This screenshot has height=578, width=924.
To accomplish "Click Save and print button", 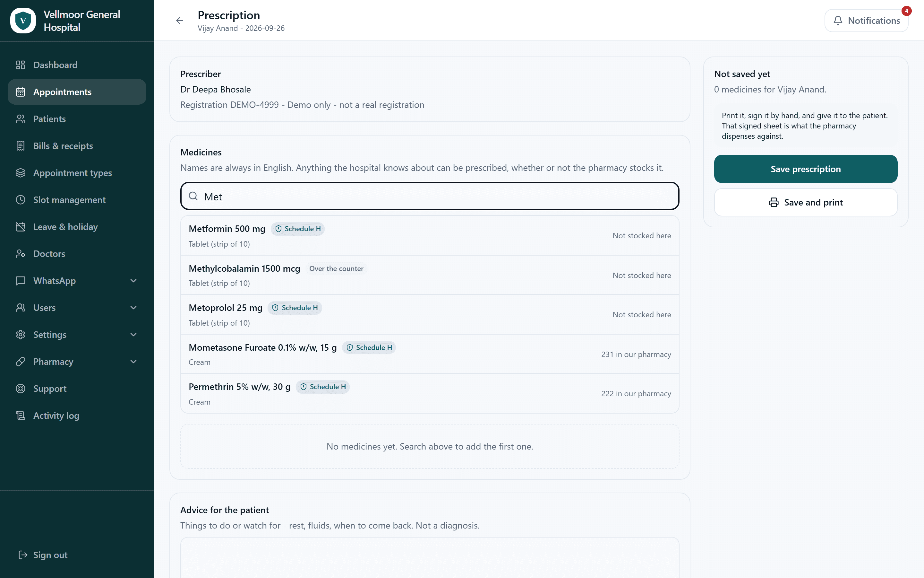I will [x=806, y=202].
